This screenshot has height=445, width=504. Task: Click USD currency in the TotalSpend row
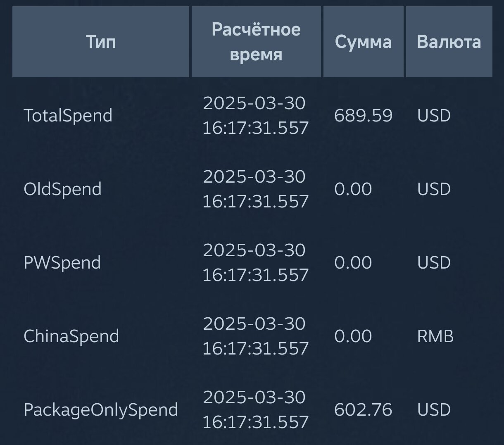click(x=434, y=115)
